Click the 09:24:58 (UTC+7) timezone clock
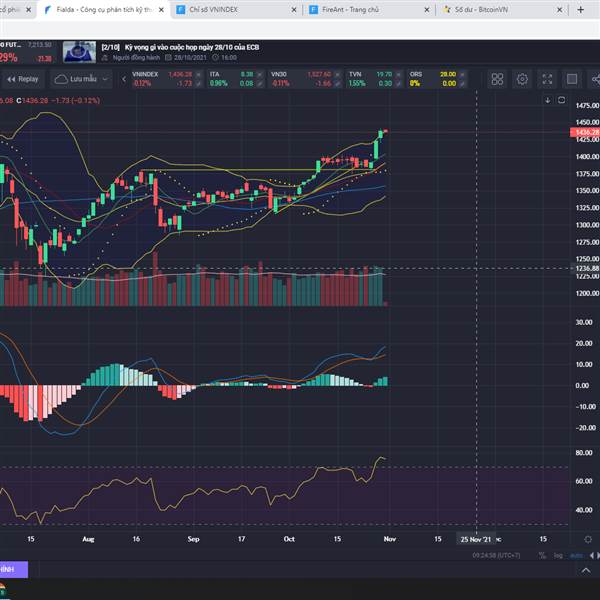This screenshot has height=600, width=600. [496, 555]
